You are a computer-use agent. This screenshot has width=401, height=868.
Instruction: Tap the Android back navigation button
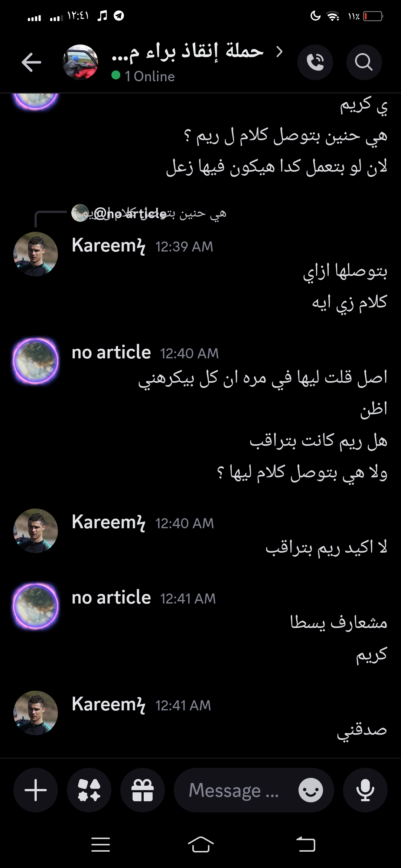click(x=306, y=845)
